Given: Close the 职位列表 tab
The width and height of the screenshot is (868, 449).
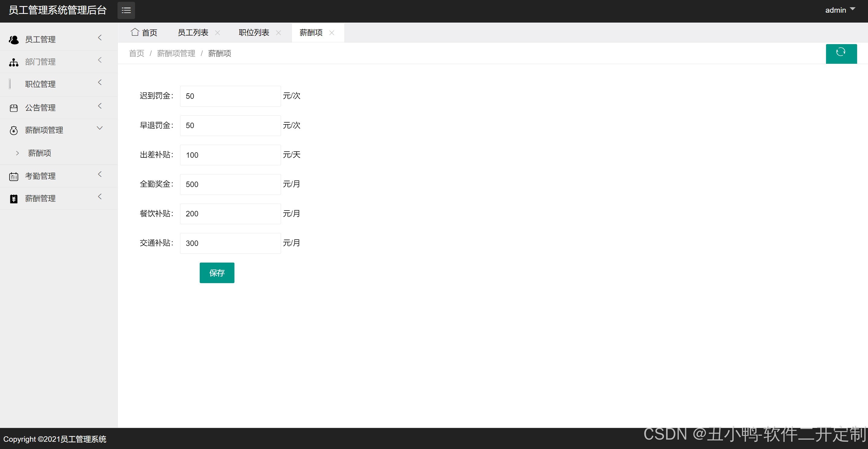Looking at the screenshot, I should click(x=279, y=33).
